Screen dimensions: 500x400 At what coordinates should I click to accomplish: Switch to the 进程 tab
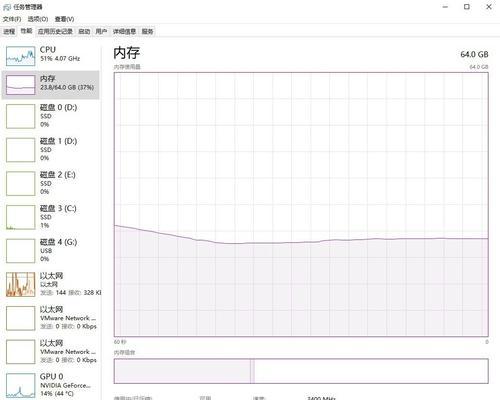click(9, 31)
